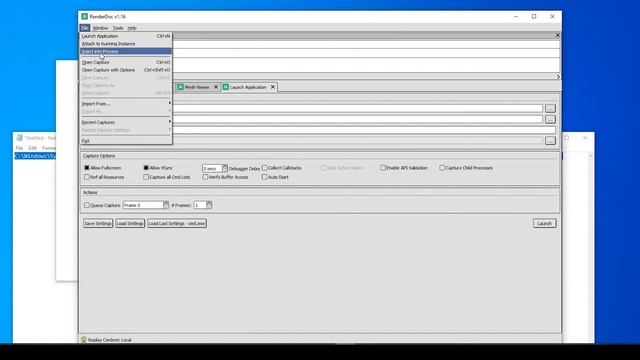Enable Collect Callstacks option
Screen dimensions: 640x360
pyautogui.click(x=264, y=168)
